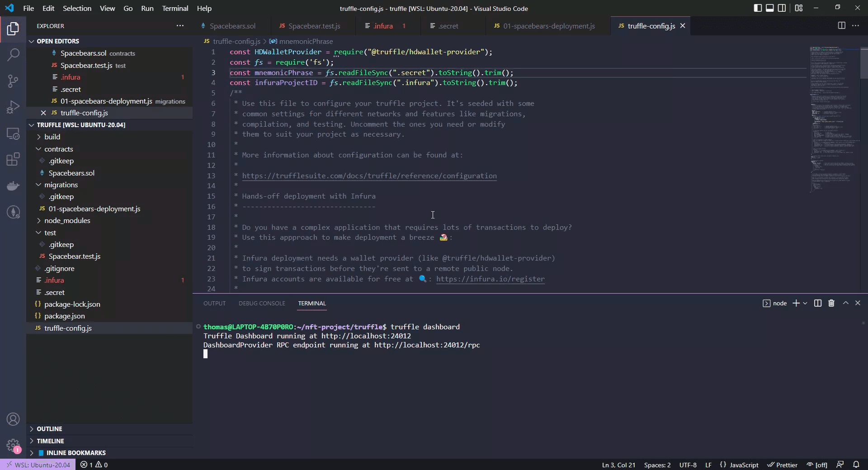Image resolution: width=868 pixels, height=470 pixels.
Task: Collapse the migrations folder
Action: click(109, 185)
